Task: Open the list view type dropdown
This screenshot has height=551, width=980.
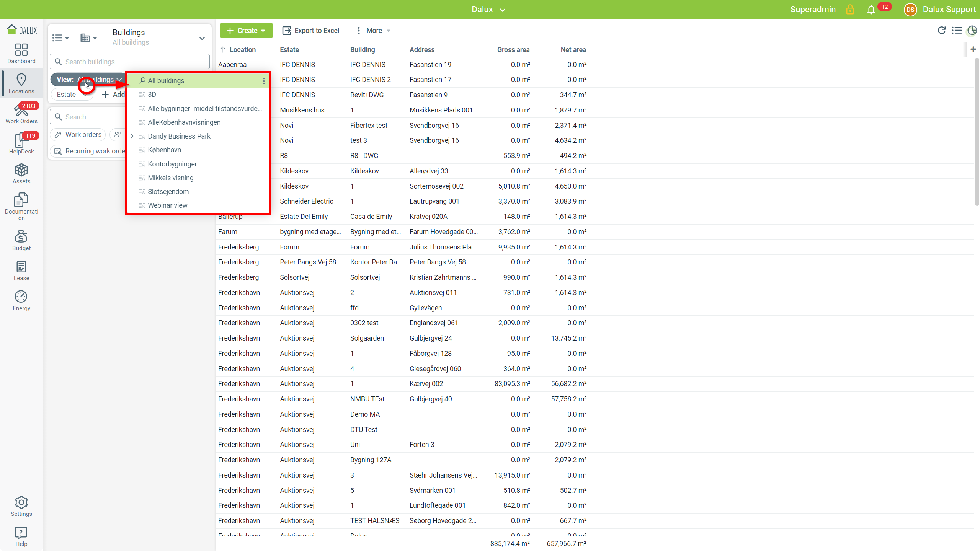Action: click(61, 38)
